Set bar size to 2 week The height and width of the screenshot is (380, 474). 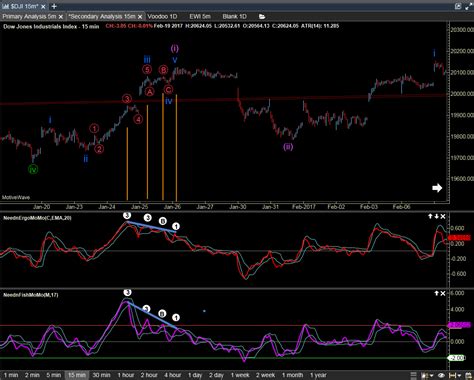point(266,375)
